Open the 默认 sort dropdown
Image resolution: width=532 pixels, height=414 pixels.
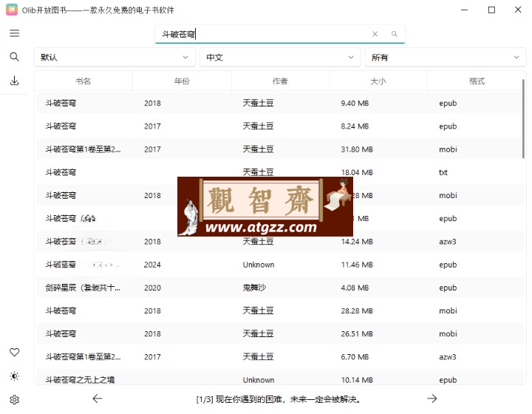115,58
